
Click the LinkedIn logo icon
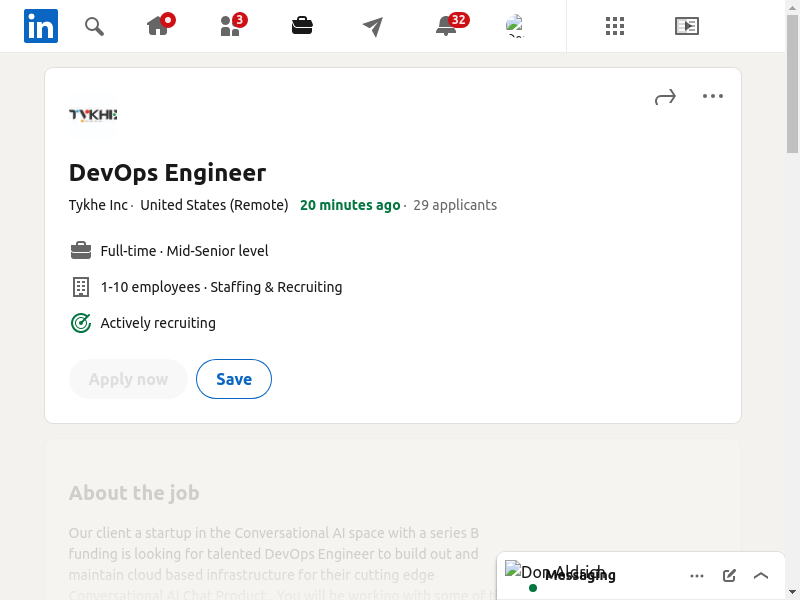(41, 26)
